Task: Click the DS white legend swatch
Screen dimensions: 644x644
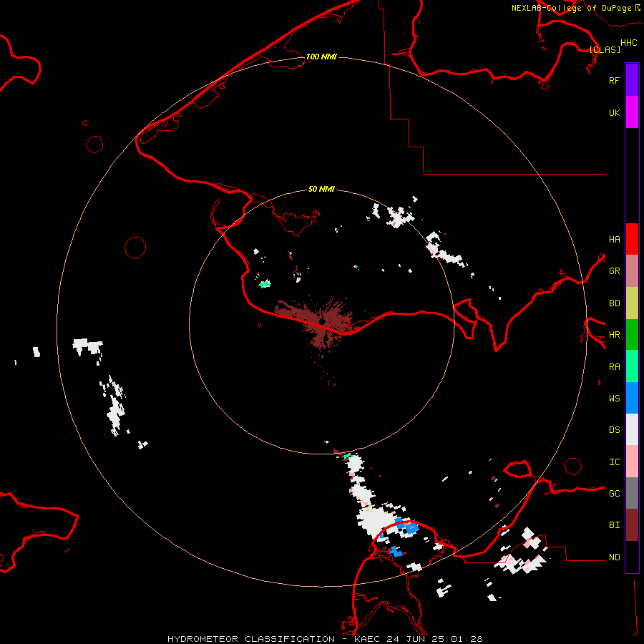Action: tap(632, 429)
